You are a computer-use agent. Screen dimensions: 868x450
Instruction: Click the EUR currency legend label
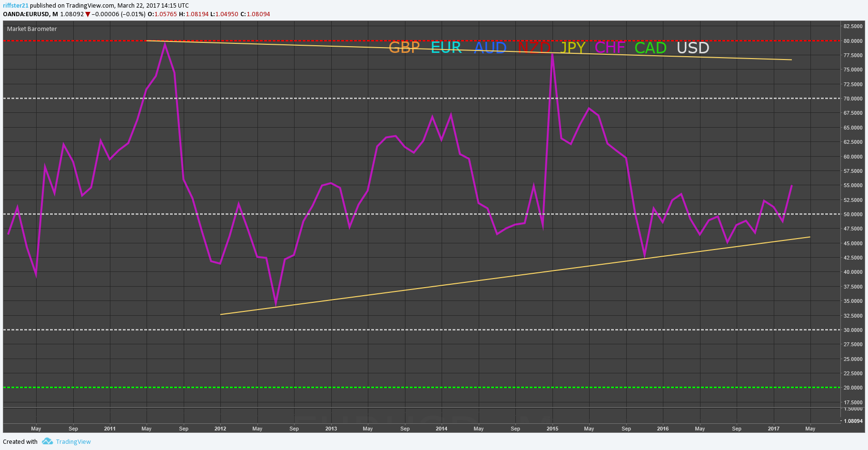[x=446, y=48]
